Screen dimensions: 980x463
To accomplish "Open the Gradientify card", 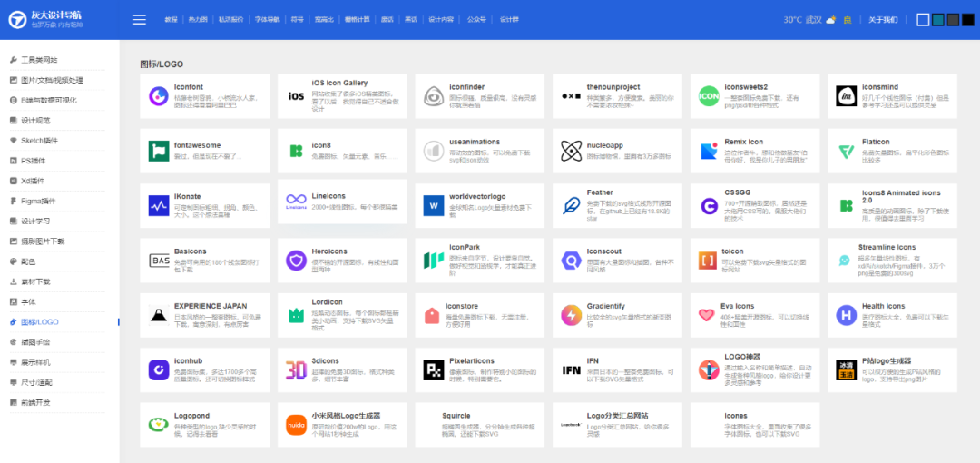I will (x=618, y=315).
